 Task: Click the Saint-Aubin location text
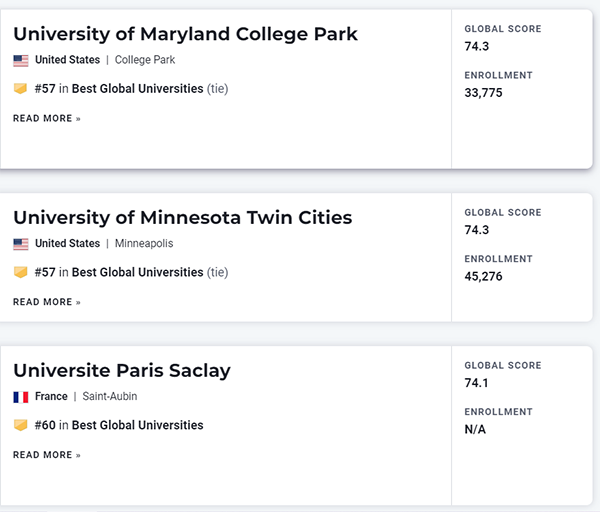click(x=110, y=397)
